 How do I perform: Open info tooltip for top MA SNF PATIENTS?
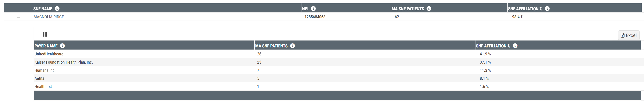click(429, 8)
